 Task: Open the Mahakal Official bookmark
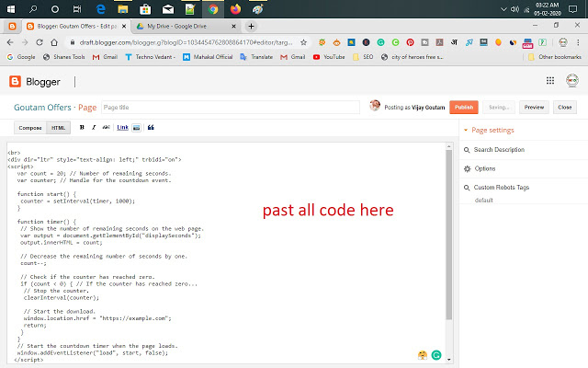point(208,57)
